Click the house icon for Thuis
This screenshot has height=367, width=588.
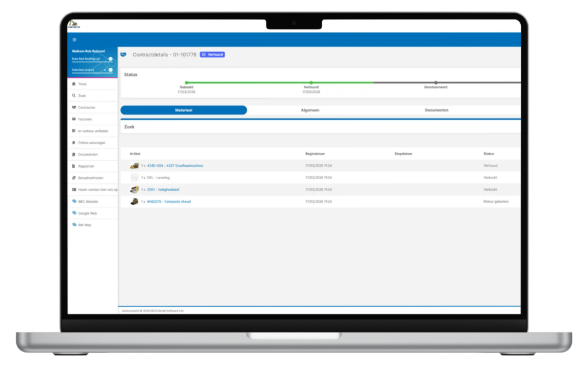click(x=74, y=84)
